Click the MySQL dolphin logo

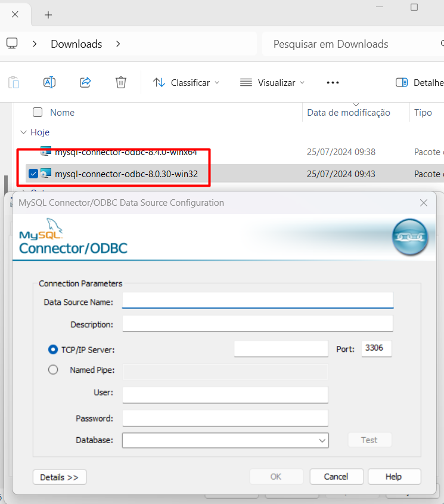click(41, 229)
